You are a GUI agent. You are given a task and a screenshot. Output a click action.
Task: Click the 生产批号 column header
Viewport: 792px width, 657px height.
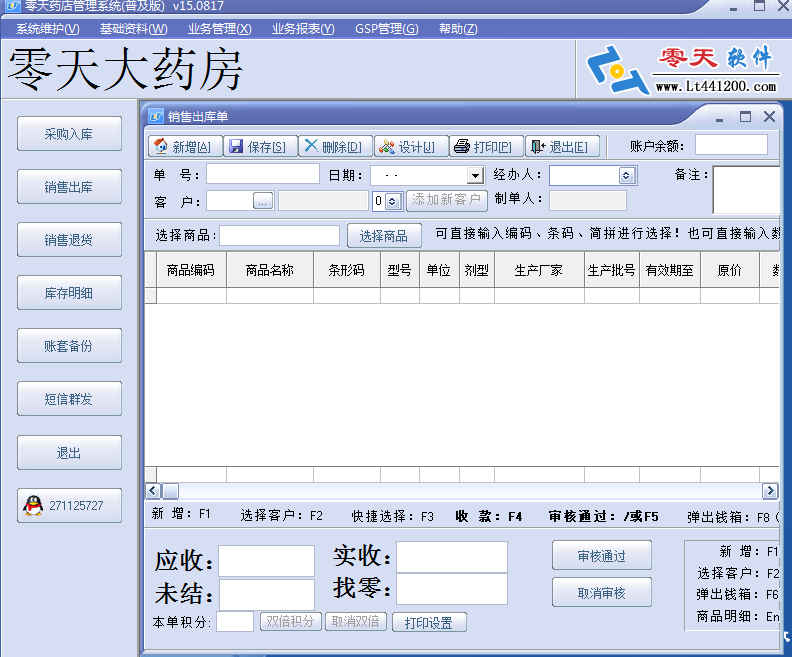(612, 270)
